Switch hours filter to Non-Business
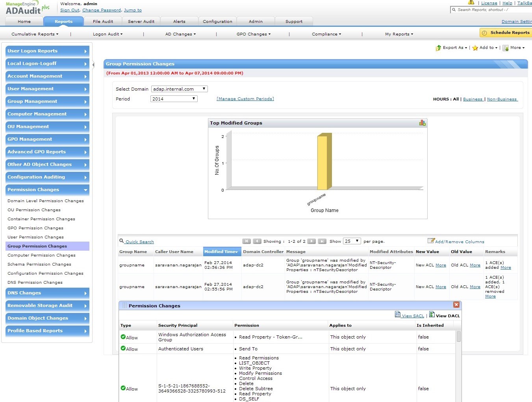532x402 pixels. (x=502, y=99)
